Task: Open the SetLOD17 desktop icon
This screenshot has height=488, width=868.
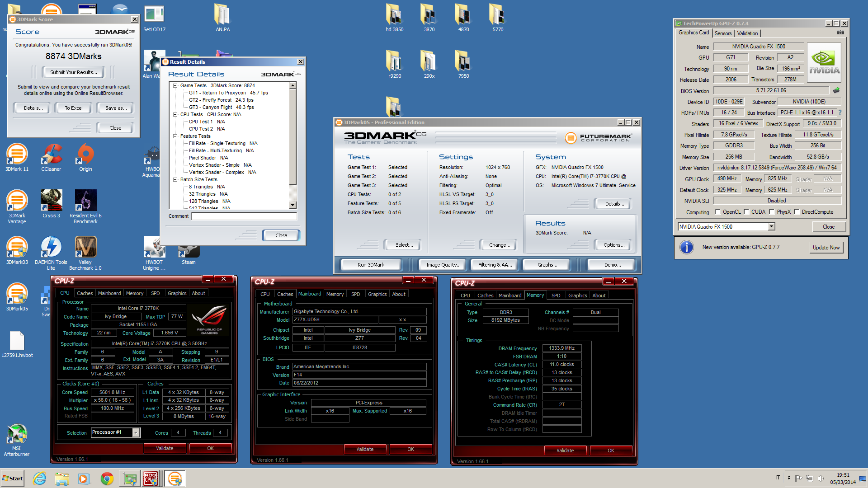Action: pyautogui.click(x=154, y=18)
